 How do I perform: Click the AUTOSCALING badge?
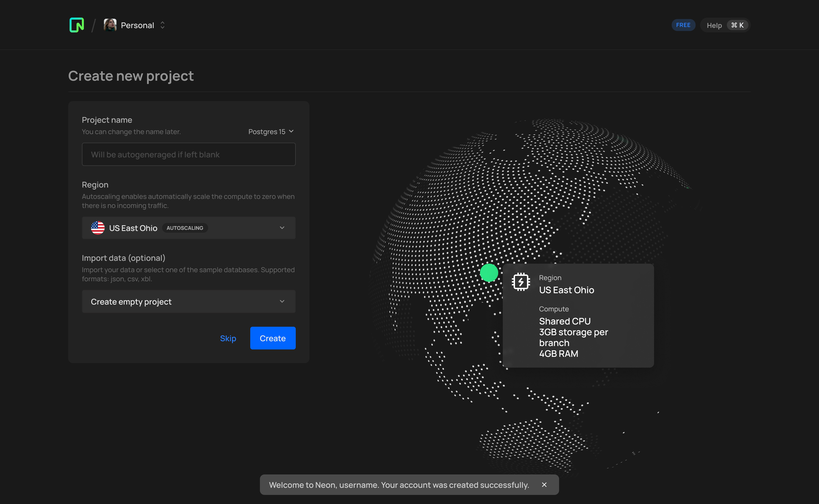185,228
